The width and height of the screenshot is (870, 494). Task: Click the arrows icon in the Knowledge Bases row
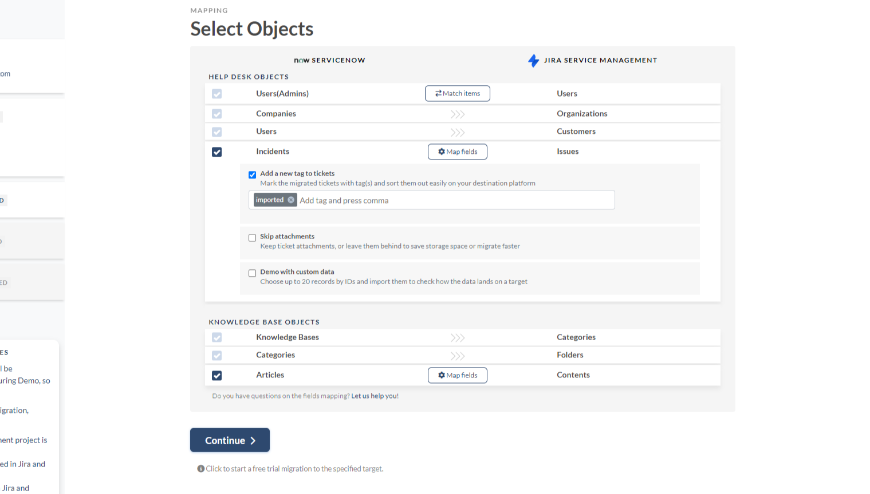point(457,338)
